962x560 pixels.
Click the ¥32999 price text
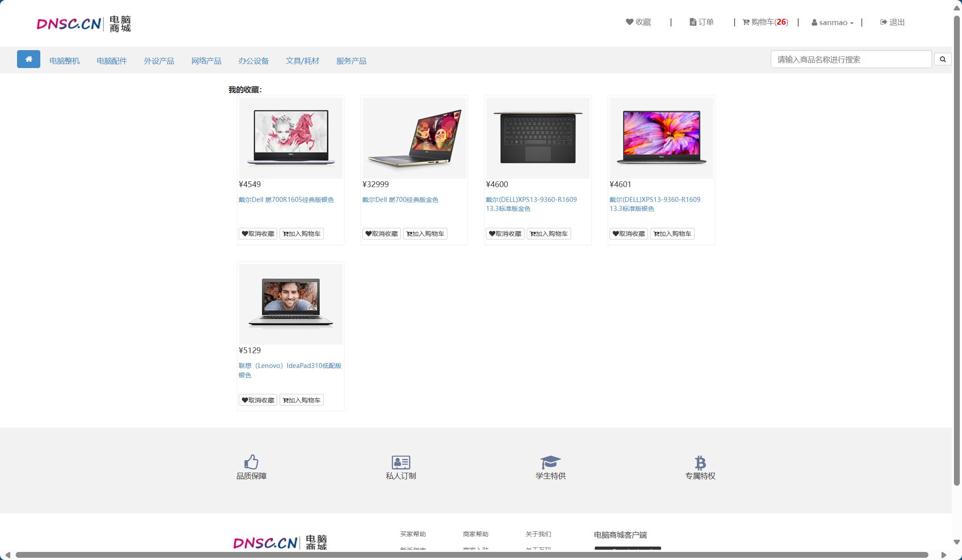375,184
